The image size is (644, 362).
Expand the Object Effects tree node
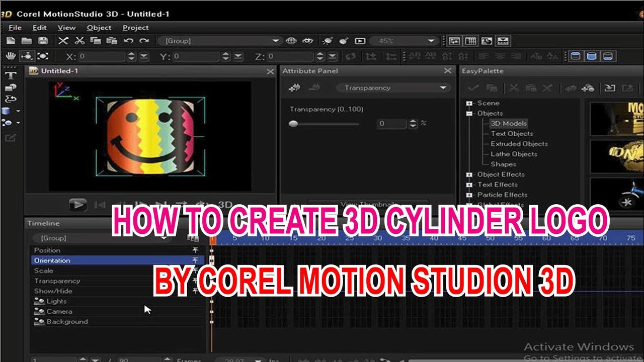coord(469,174)
